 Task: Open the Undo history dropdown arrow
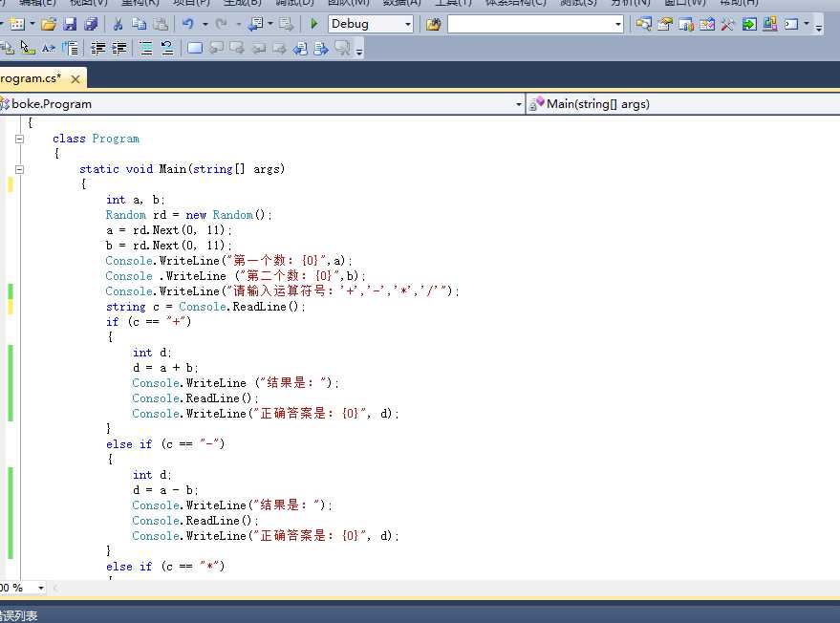point(205,24)
